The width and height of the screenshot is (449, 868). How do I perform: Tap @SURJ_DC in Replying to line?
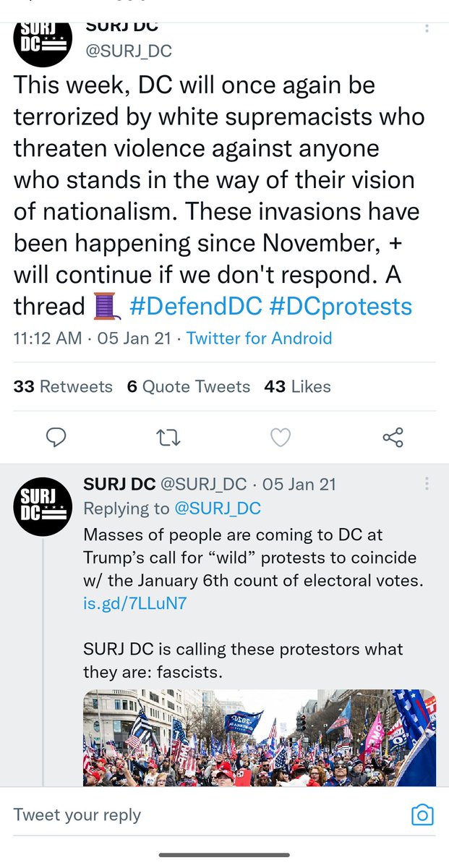(217, 509)
